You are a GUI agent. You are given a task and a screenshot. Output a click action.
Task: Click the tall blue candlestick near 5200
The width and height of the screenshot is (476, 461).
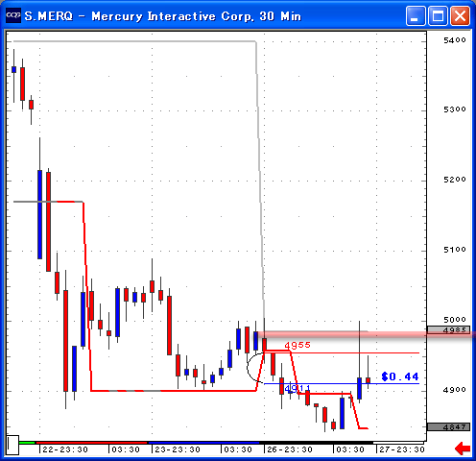coord(39,214)
